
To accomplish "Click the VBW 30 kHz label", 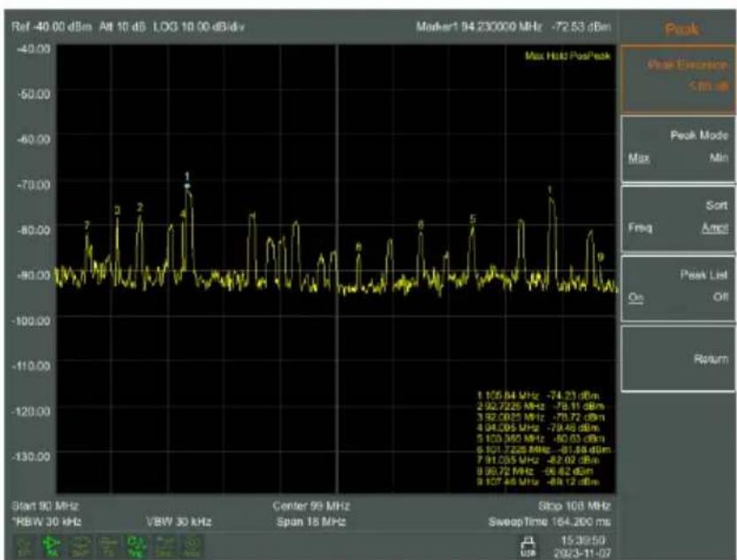I will click(179, 521).
